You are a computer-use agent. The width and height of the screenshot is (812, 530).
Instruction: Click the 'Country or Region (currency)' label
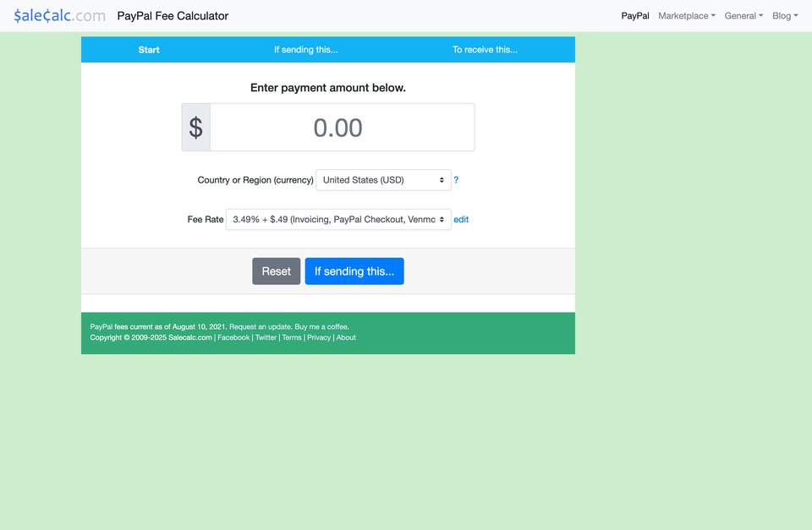tap(255, 180)
